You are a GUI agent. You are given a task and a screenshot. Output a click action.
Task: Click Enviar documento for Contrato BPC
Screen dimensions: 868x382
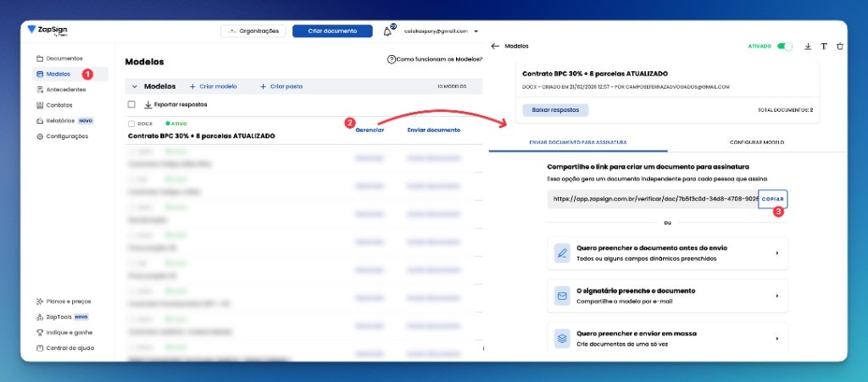(x=434, y=130)
